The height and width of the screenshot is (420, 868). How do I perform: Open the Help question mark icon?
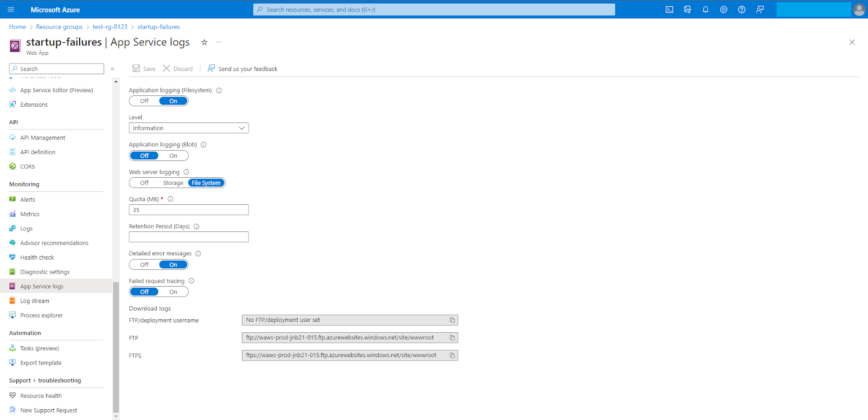click(x=742, y=10)
